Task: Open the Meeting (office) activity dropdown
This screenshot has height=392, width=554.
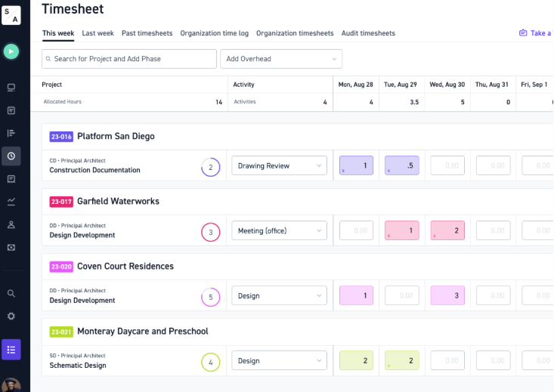Action: coord(279,230)
